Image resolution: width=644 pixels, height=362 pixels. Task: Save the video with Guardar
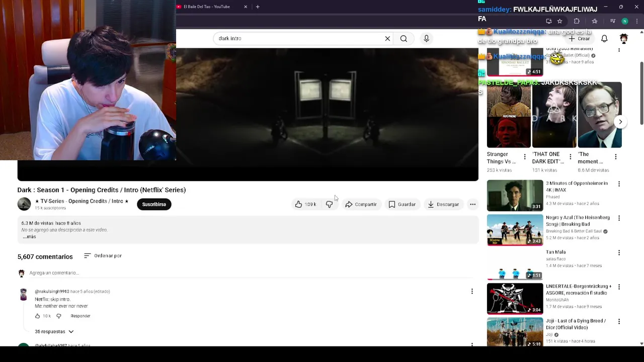[402, 204]
